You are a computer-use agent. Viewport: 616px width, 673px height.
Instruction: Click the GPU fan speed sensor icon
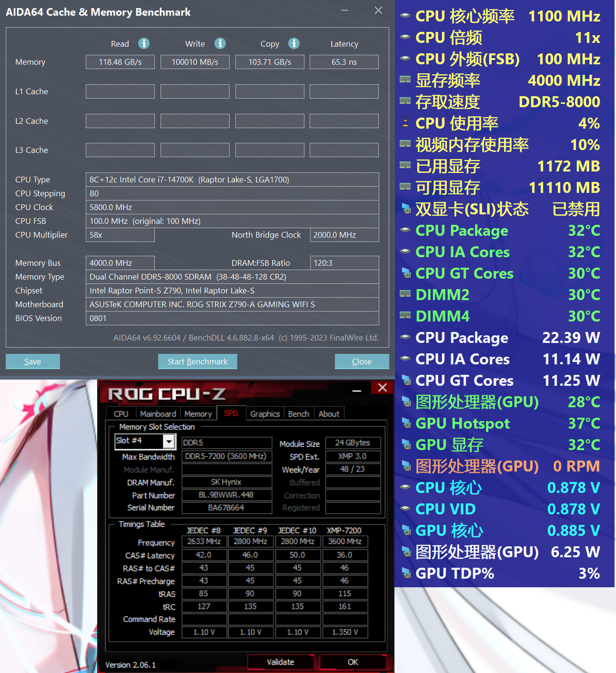click(x=405, y=466)
